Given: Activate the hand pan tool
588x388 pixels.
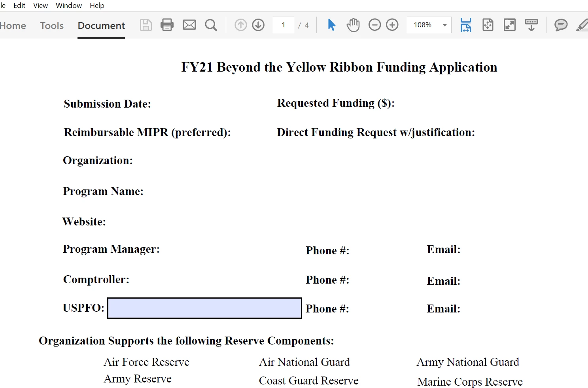Looking at the screenshot, I should click(x=353, y=25).
